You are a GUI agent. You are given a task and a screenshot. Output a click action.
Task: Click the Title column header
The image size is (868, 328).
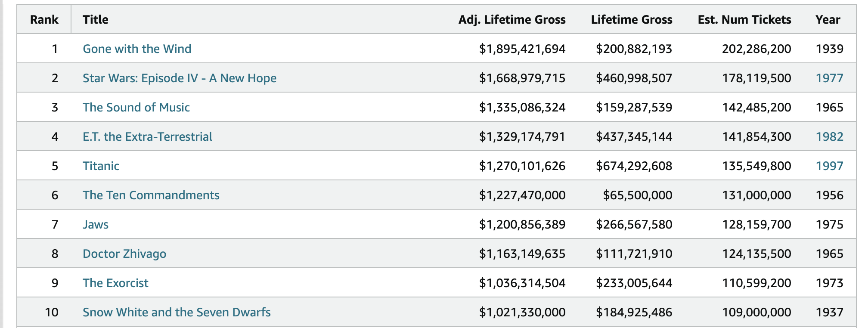(x=96, y=19)
